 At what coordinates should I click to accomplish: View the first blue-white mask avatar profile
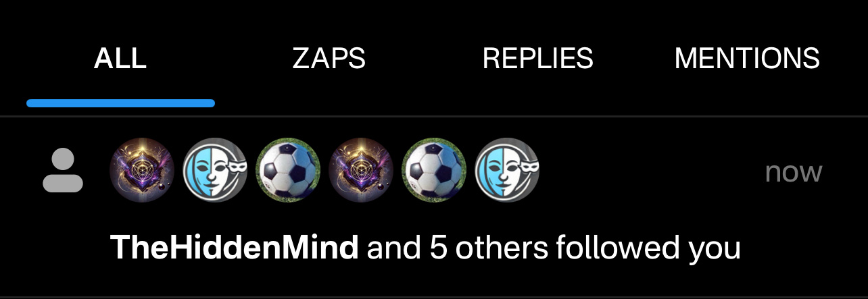coord(215,171)
